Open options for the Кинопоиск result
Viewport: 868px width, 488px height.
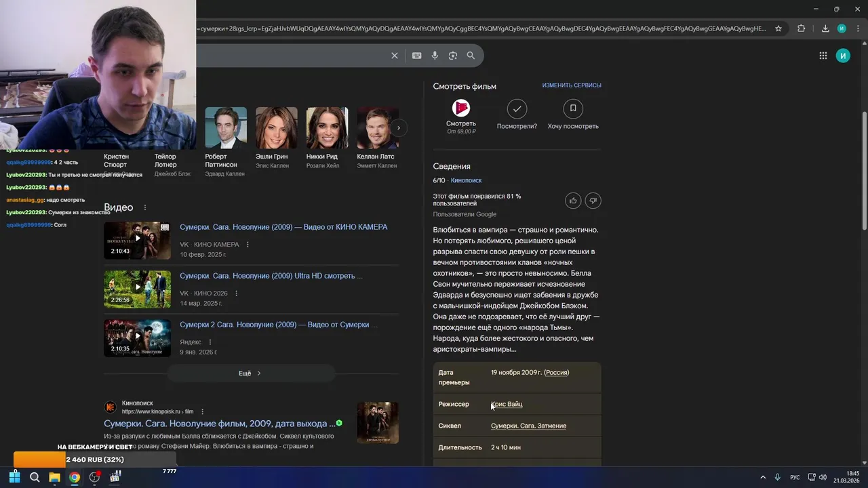point(202,411)
